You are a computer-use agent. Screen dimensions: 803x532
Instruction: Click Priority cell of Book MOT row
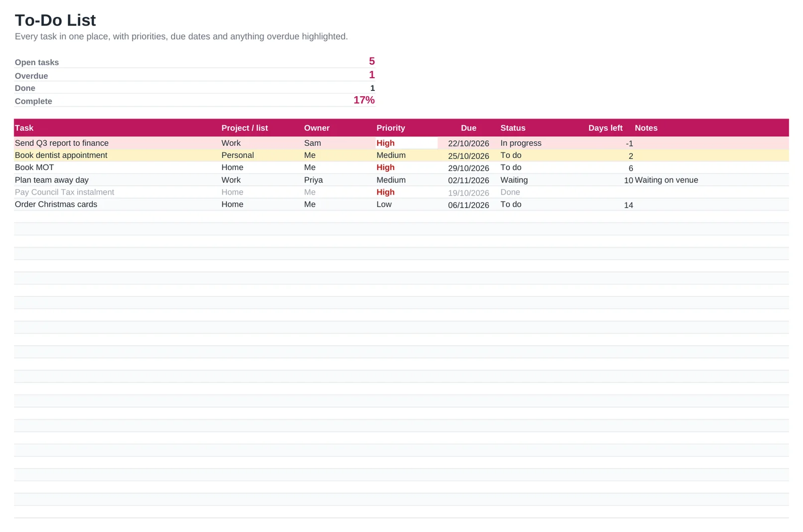click(x=385, y=167)
